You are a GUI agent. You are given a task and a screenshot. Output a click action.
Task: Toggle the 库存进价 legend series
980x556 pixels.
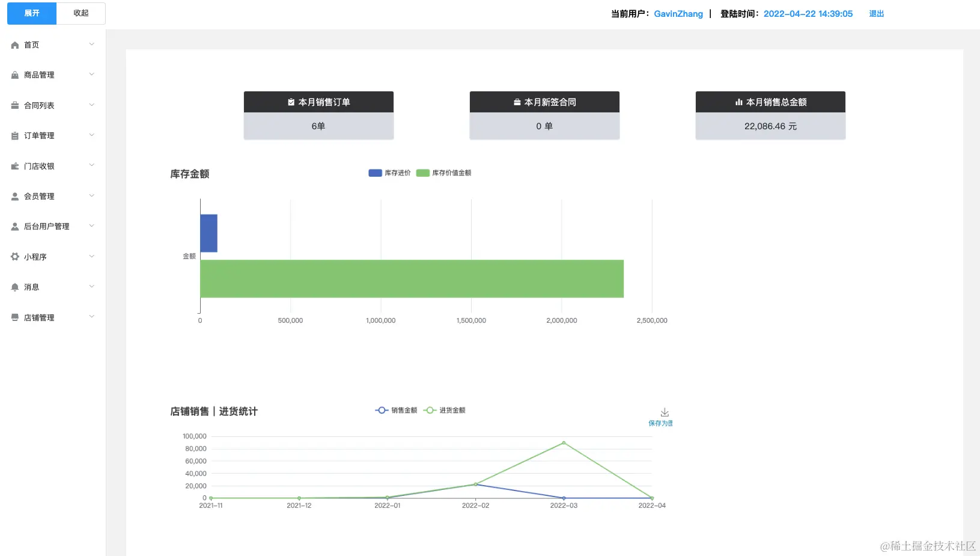[x=389, y=173]
